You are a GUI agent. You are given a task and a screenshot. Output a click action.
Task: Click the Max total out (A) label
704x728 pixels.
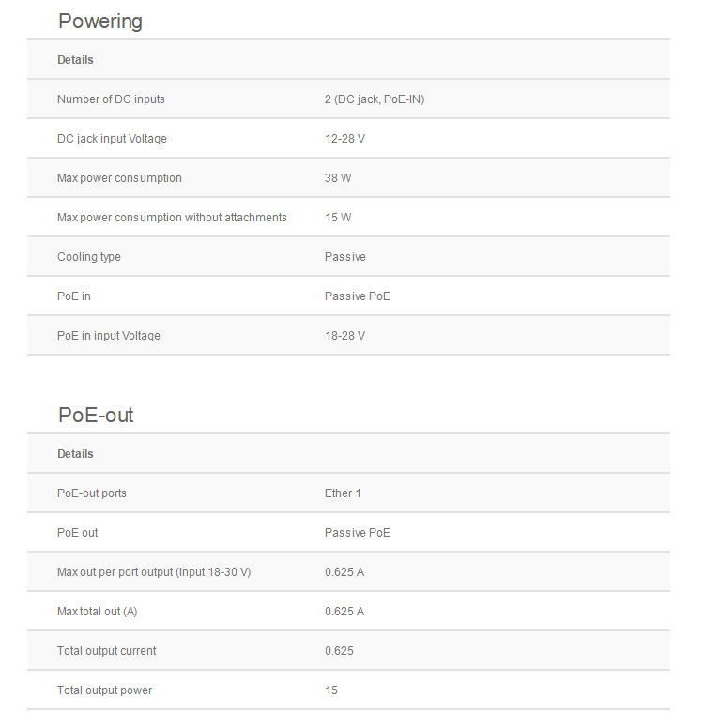tap(98, 612)
